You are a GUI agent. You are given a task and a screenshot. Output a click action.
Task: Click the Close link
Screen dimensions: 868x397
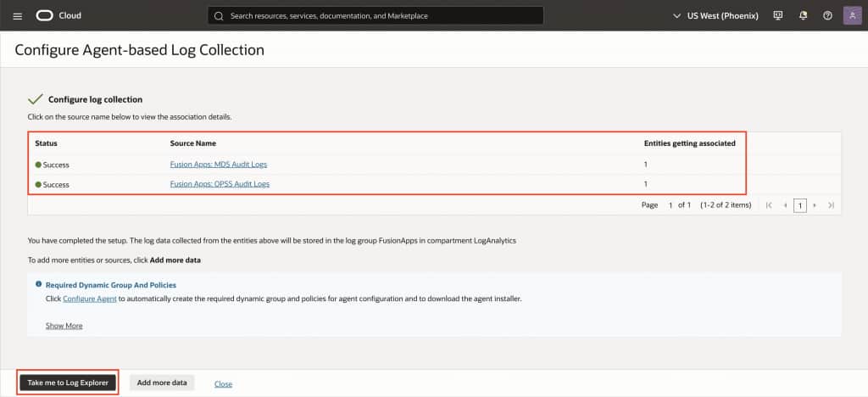[x=223, y=383]
